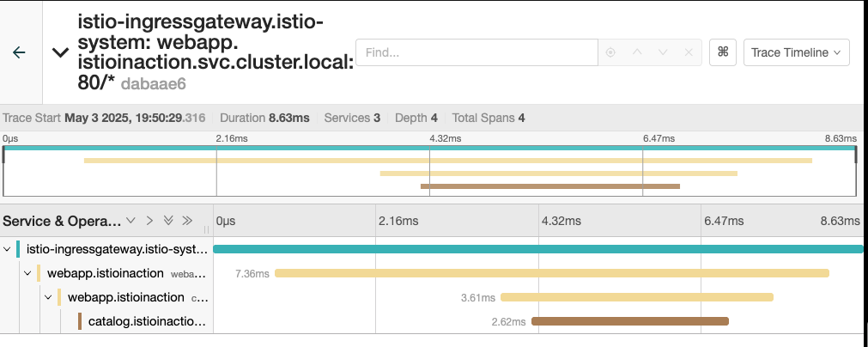Screen dimensions: 868x347
Task: Click the teal istio-ingressgateway span bar
Action: click(537, 249)
